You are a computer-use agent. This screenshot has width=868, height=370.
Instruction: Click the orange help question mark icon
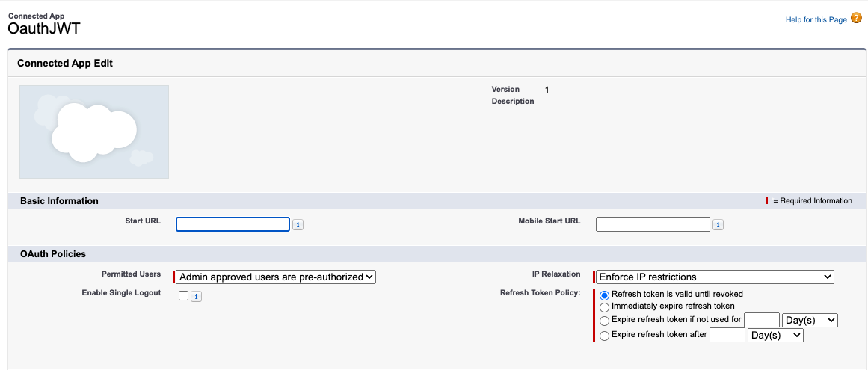click(856, 19)
